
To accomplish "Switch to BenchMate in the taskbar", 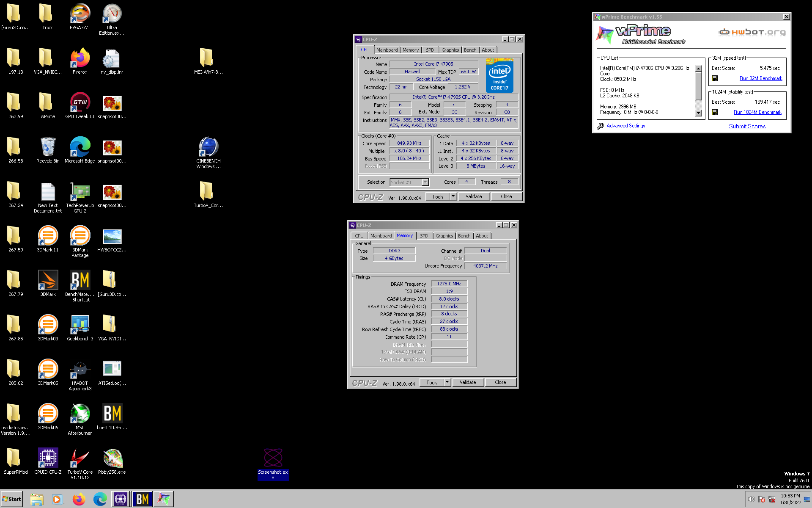I will [142, 500].
